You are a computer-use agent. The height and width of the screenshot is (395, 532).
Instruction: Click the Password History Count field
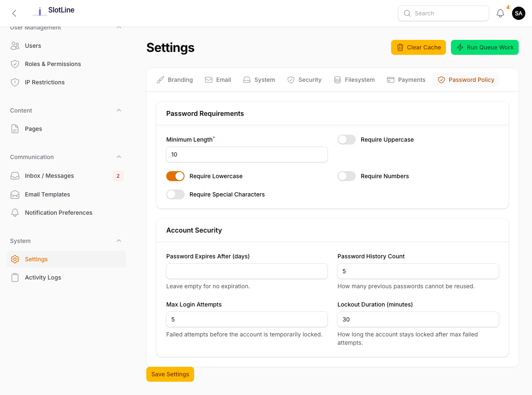418,271
